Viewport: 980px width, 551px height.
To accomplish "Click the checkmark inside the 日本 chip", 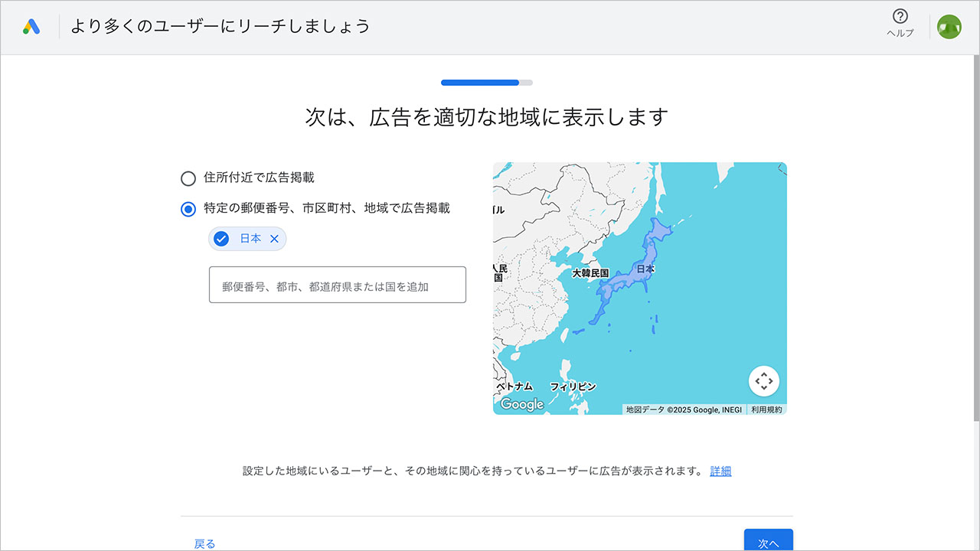I will [221, 239].
